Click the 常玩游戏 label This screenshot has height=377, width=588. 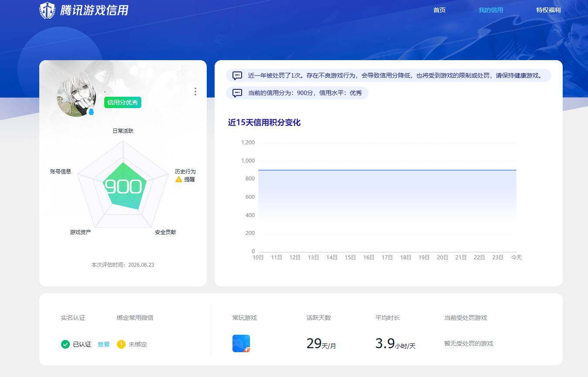click(245, 318)
